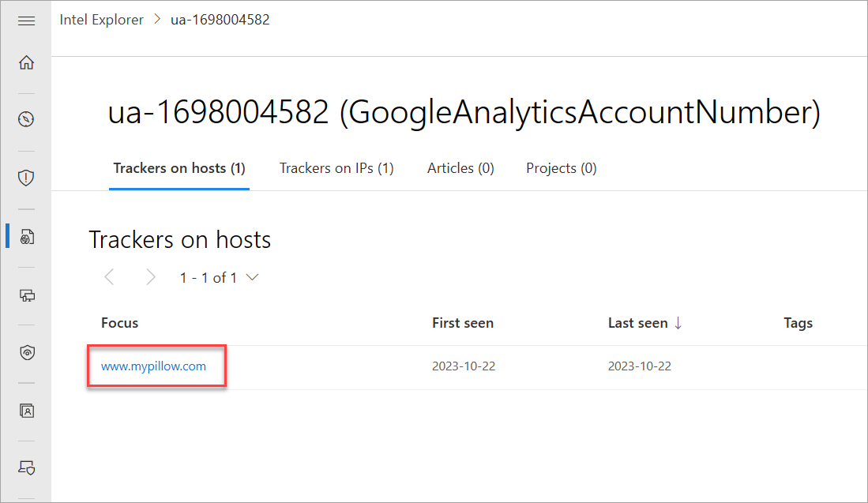Select the Intel Explorer document-globe sidebar icon

[x=27, y=237]
